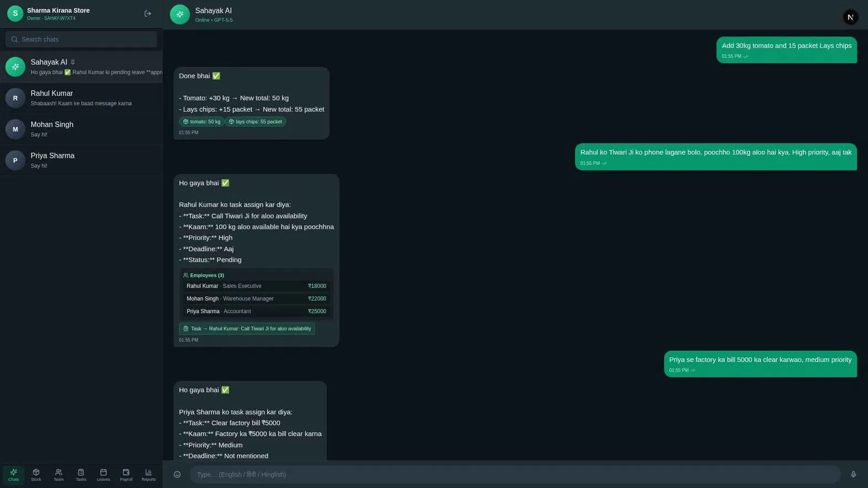Click the 'Lays chips: +15 packet' line
The width and height of the screenshot is (868, 488).
(x=251, y=110)
